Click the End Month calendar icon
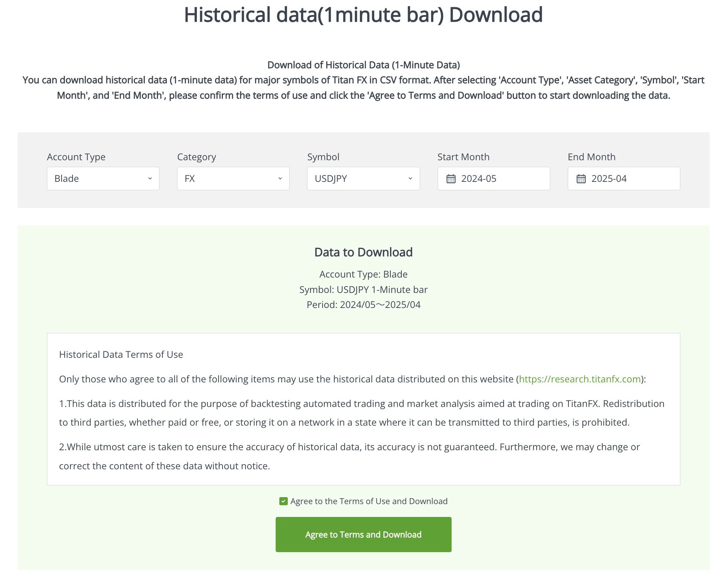The width and height of the screenshot is (728, 580). click(x=582, y=179)
